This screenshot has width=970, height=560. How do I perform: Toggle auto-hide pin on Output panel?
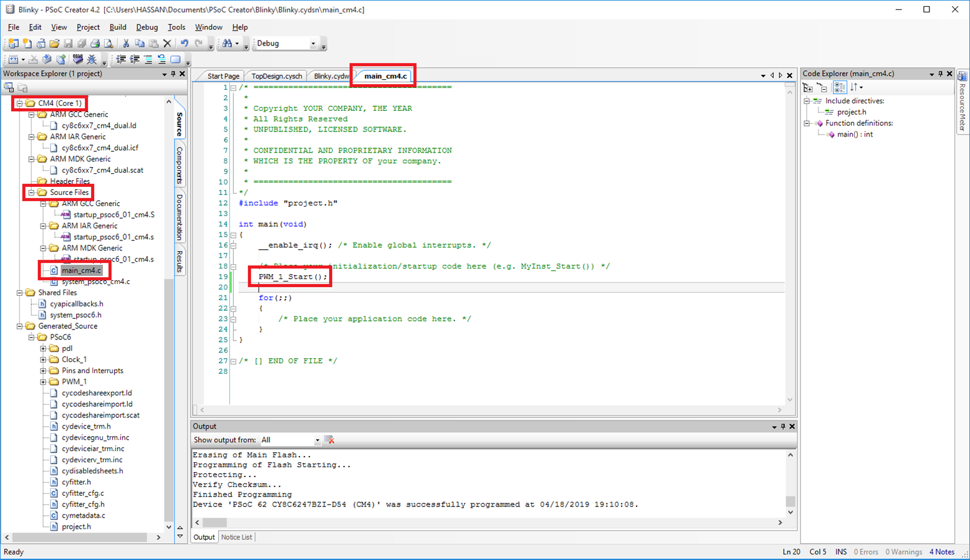pyautogui.click(x=783, y=427)
